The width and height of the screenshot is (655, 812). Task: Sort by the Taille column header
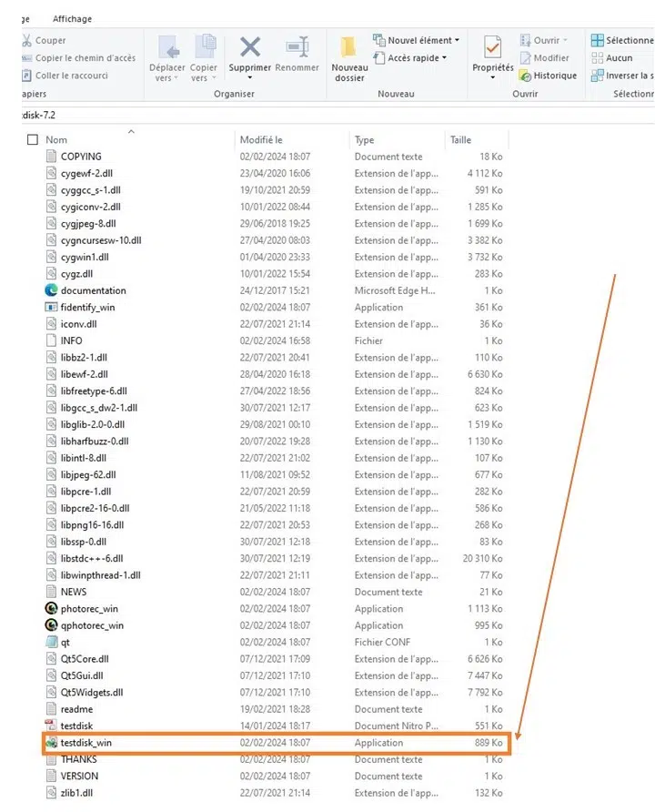(x=460, y=140)
